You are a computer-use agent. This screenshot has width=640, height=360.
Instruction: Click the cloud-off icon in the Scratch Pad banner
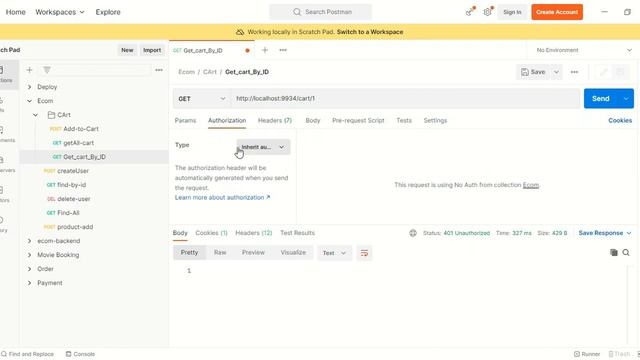coord(240,32)
